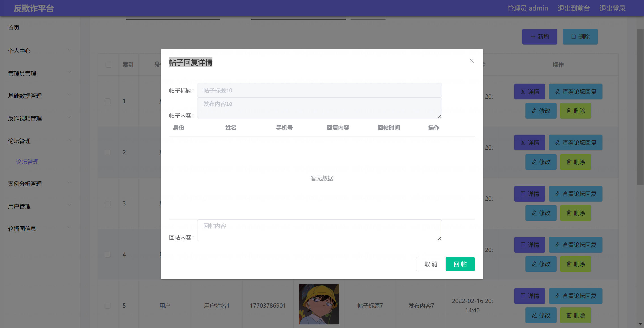Check the checkbox for row 5

click(x=108, y=305)
